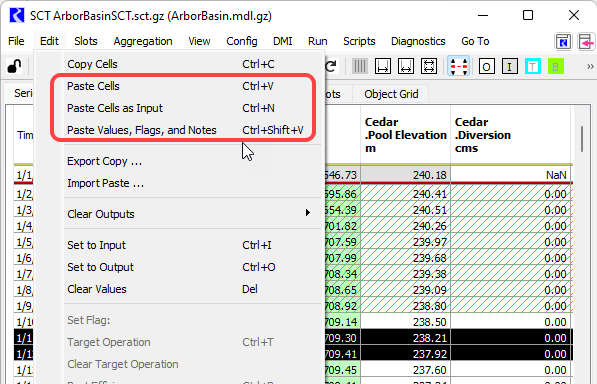Select Pool Elevation cell 239.68

click(x=405, y=258)
